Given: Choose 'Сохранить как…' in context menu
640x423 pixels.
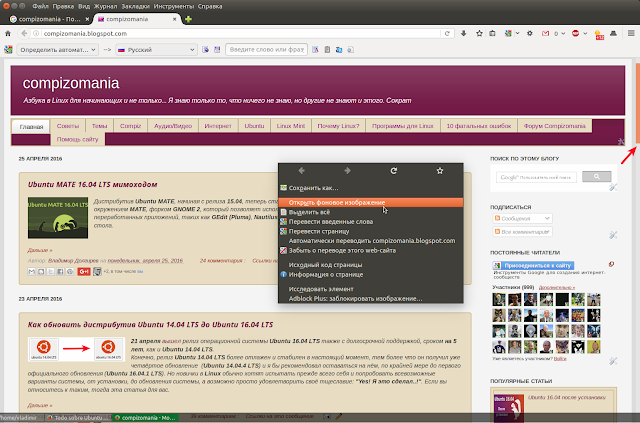Looking at the screenshot, I should [371, 188].
